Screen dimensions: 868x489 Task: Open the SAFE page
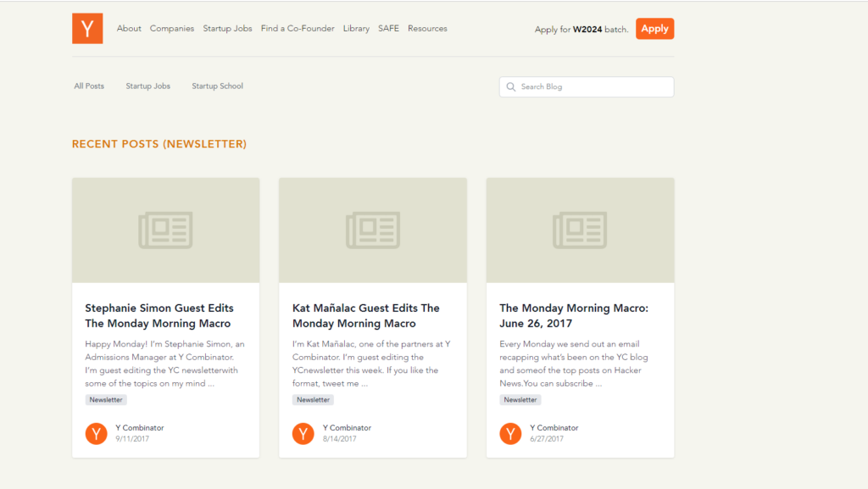[x=388, y=28]
